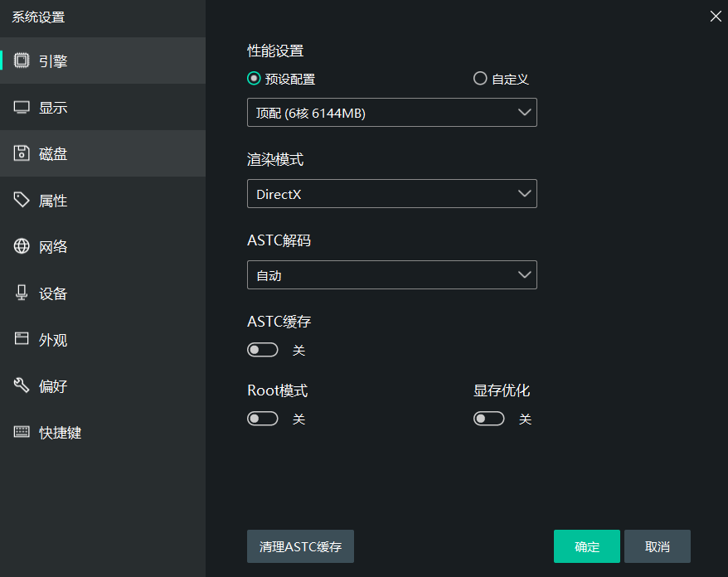
Task: Select the 自定义 custom configuration radio button
Action: coord(480,78)
